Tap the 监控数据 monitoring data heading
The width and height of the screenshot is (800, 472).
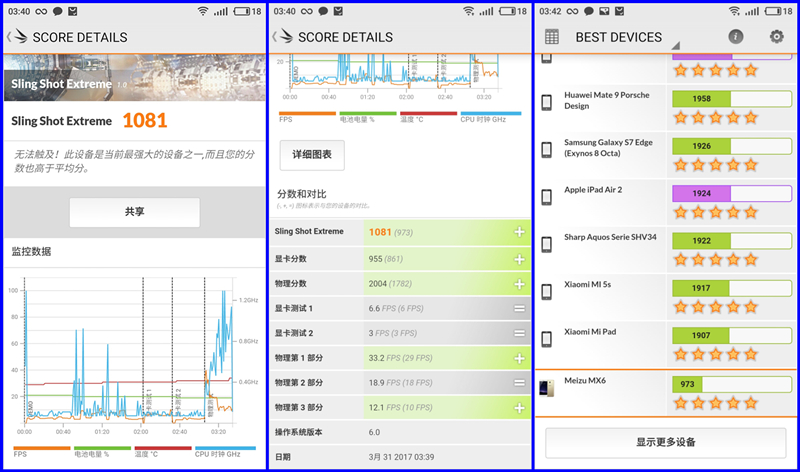pyautogui.click(x=31, y=251)
